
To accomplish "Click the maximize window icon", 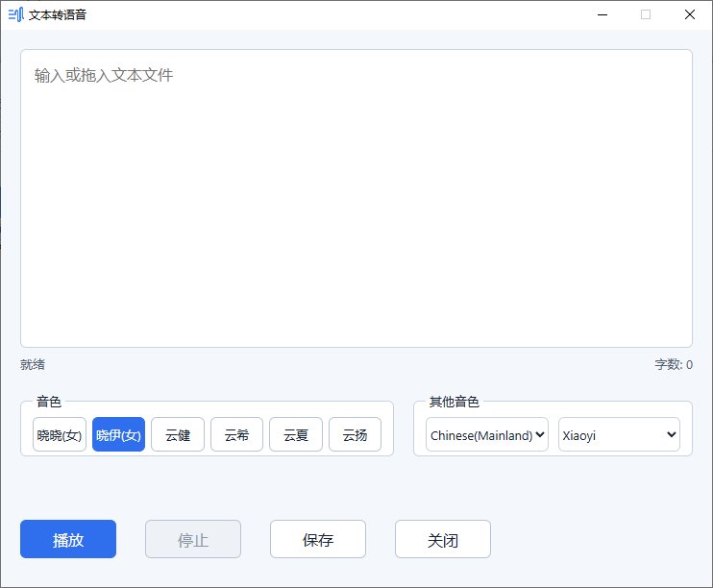I will tap(646, 14).
